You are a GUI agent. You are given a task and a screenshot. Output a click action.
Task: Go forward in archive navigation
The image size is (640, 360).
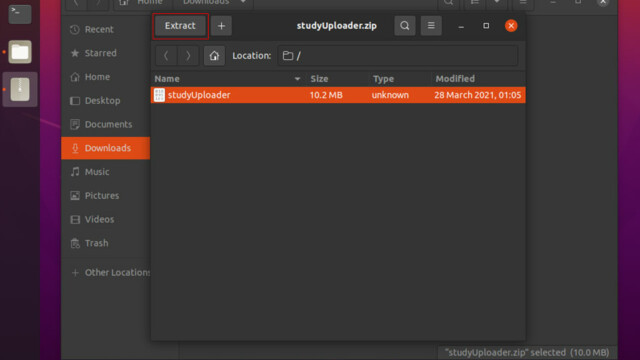(188, 56)
